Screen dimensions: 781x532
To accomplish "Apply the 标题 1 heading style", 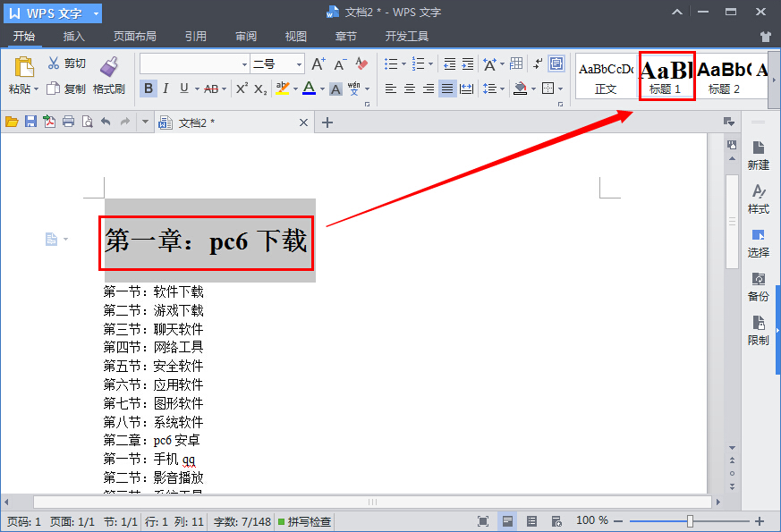I will point(666,76).
